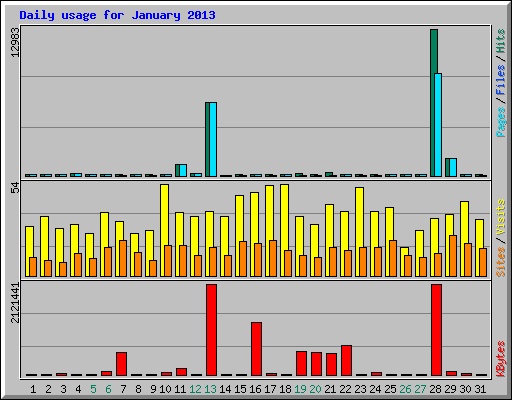This screenshot has width=512, height=400.
Task: Click the green day 20 x-axis label
Action: 315,389
